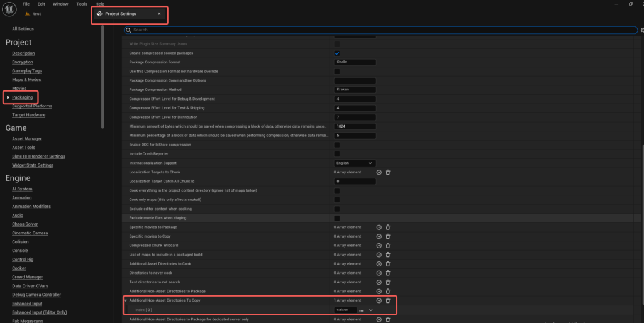The height and width of the screenshot is (323, 644).
Task: Open the Internationalization Support dropdown
Action: coord(355,163)
